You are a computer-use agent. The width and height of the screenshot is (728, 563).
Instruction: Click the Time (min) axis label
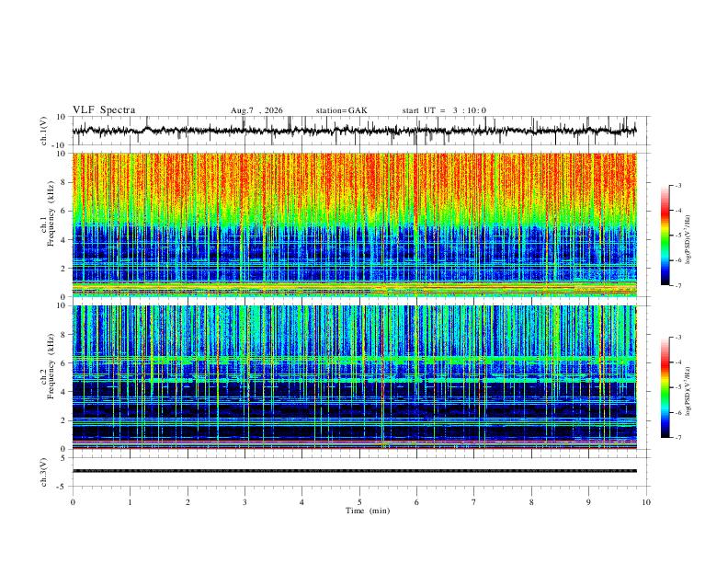click(368, 511)
